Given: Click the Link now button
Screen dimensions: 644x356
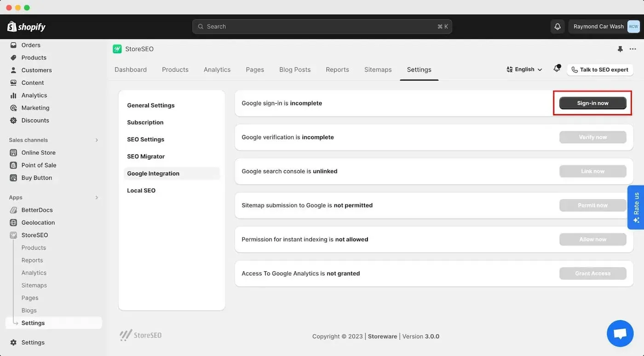Looking at the screenshot, I should tap(593, 171).
